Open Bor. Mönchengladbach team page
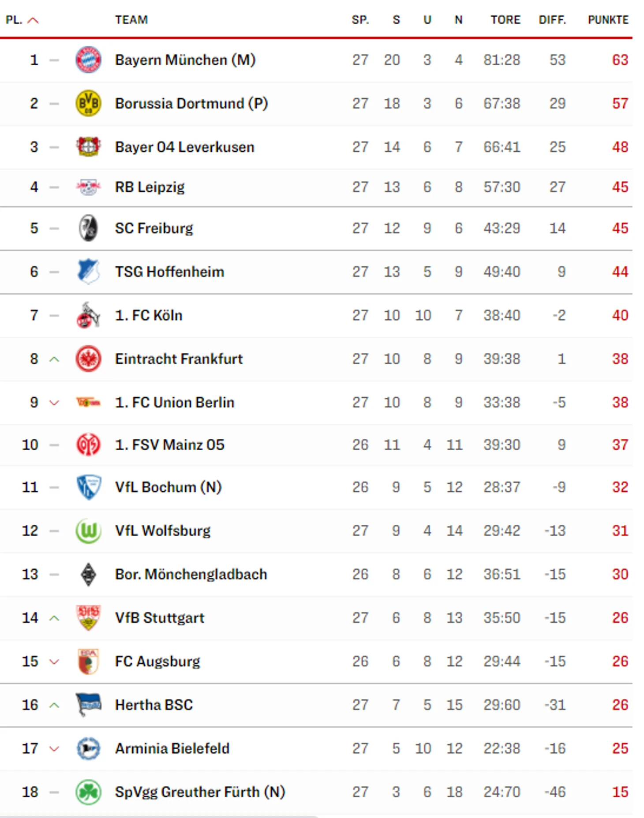The image size is (644, 818). [x=191, y=574]
